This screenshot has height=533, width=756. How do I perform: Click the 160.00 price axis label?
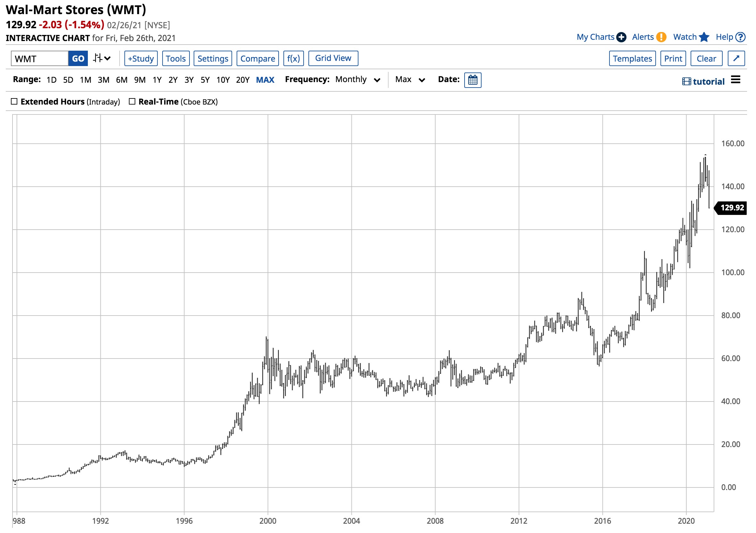733,143
